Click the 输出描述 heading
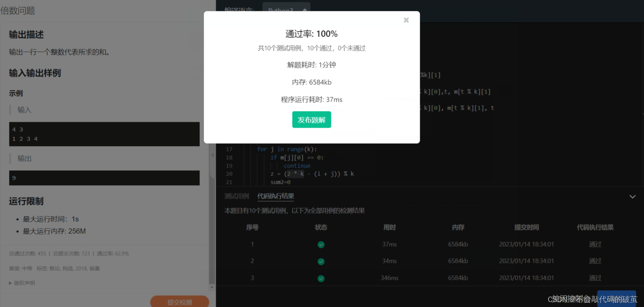644x307 pixels. (x=26, y=34)
